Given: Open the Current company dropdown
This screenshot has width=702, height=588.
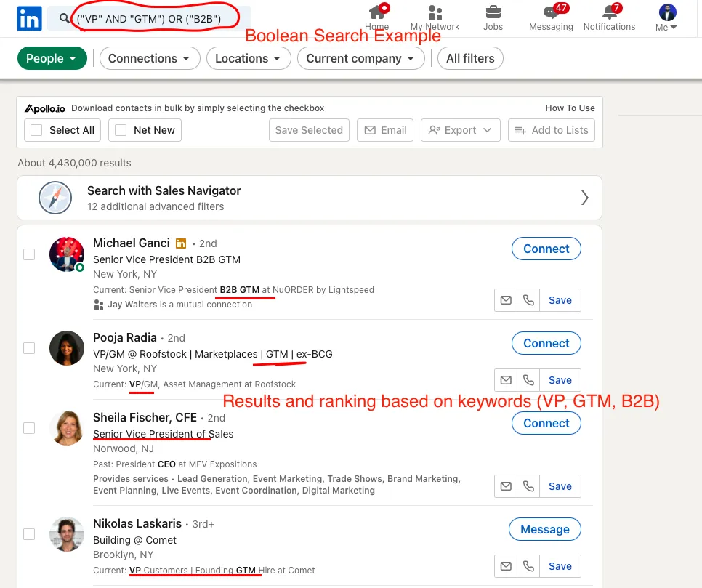Looking at the screenshot, I should tap(361, 58).
